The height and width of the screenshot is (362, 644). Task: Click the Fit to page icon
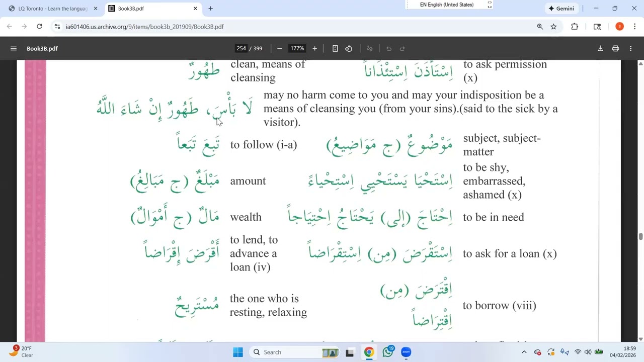(x=335, y=48)
